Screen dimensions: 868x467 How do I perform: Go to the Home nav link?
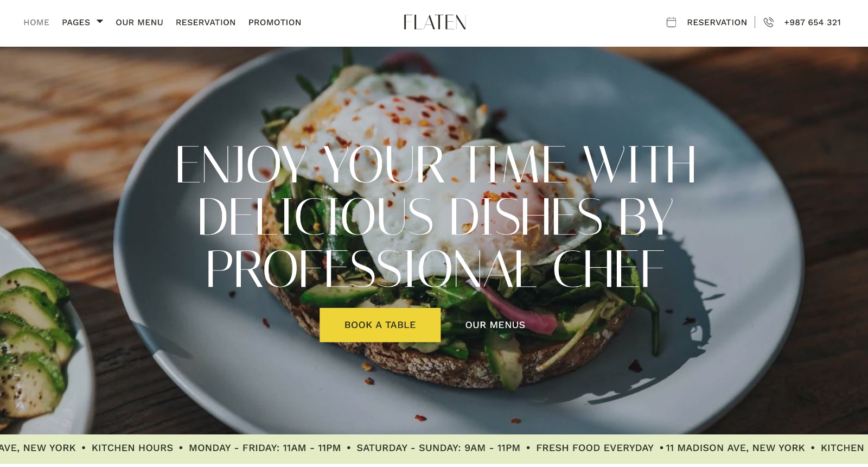click(x=36, y=22)
